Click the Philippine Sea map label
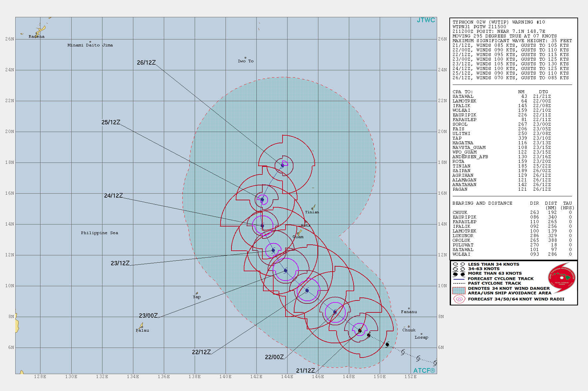Image resolution: width=588 pixels, height=391 pixels. [99, 233]
